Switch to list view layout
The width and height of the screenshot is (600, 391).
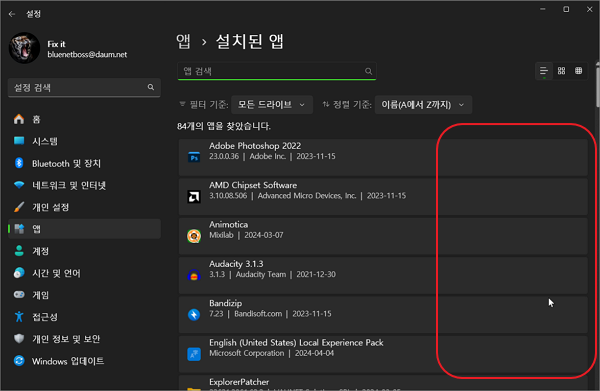[544, 71]
